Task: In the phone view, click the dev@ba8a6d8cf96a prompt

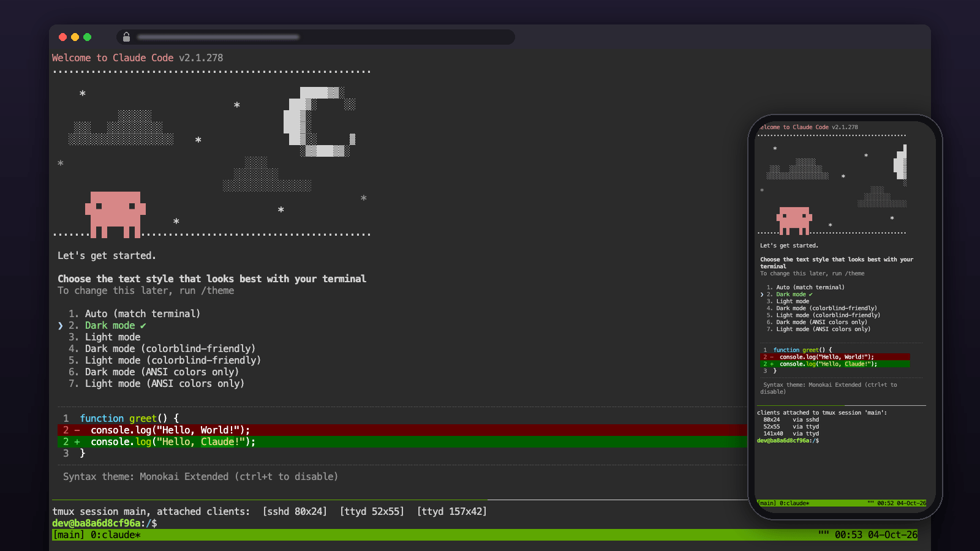Action: 788,441
